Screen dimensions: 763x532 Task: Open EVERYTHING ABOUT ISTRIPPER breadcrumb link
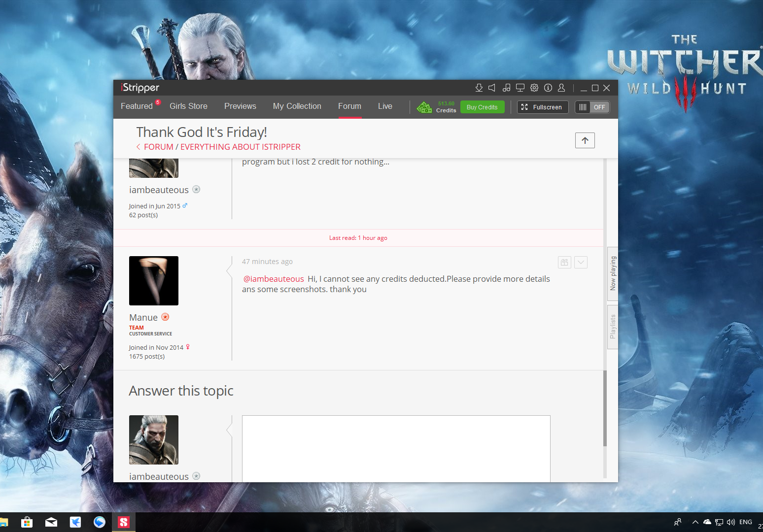point(241,147)
